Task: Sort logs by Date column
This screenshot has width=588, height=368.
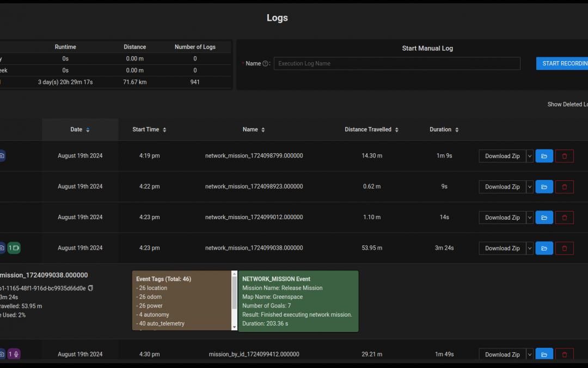Action: click(79, 130)
